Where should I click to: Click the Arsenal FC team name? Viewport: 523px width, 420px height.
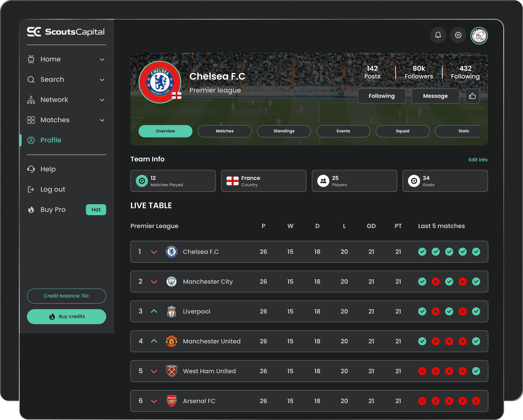tap(199, 401)
